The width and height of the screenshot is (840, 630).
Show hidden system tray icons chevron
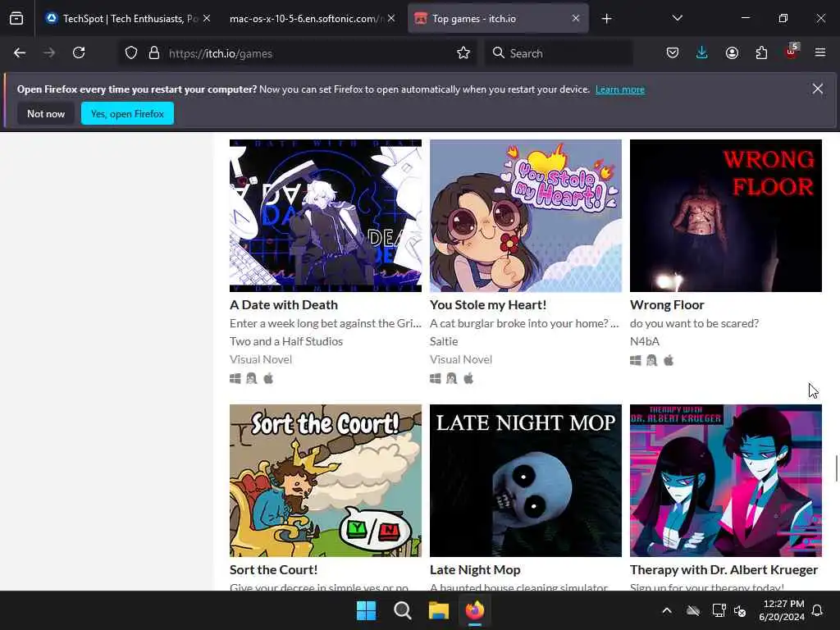(x=667, y=610)
